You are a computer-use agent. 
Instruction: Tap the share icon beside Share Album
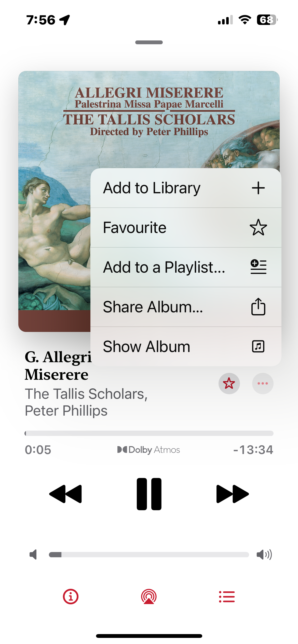pyautogui.click(x=258, y=306)
